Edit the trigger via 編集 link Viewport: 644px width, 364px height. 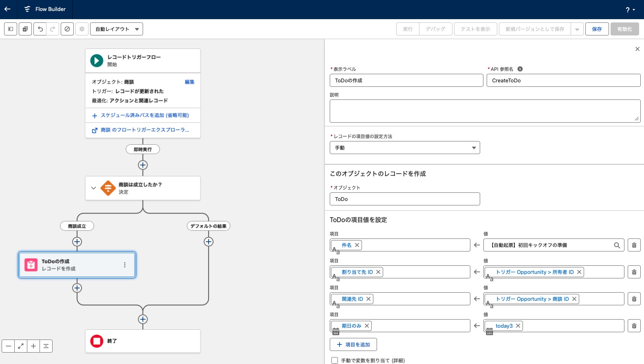click(x=190, y=82)
